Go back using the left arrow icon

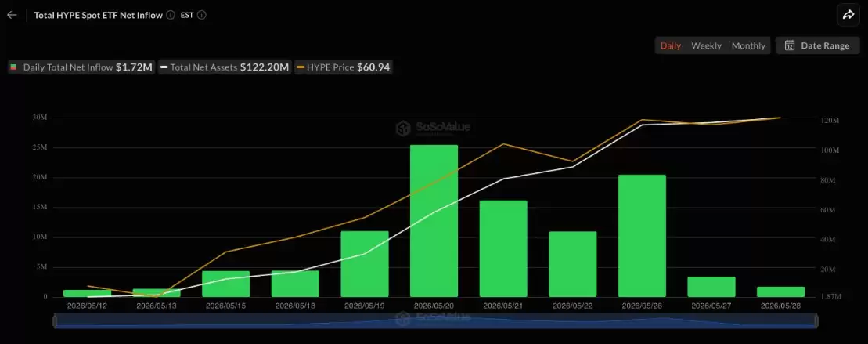tap(12, 15)
